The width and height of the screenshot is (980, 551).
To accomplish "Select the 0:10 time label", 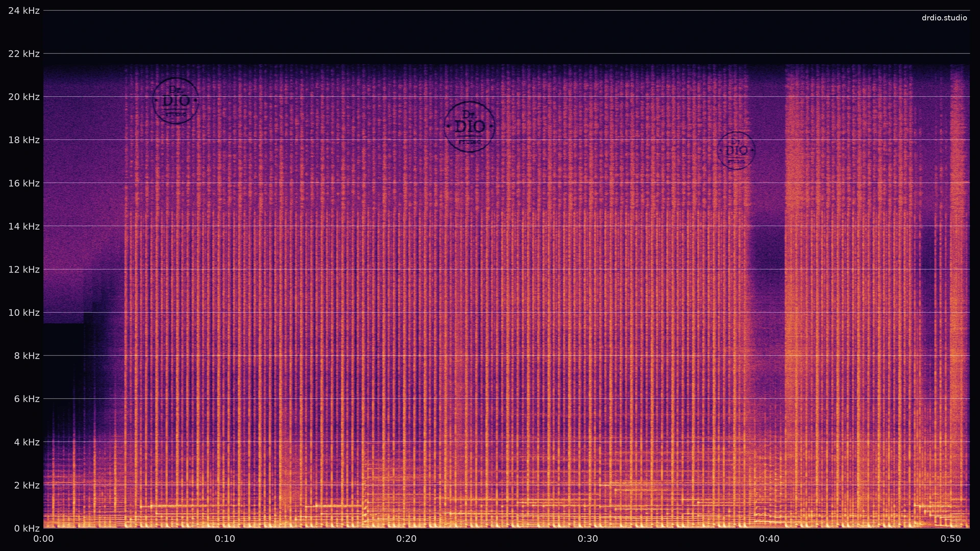I will tap(225, 539).
